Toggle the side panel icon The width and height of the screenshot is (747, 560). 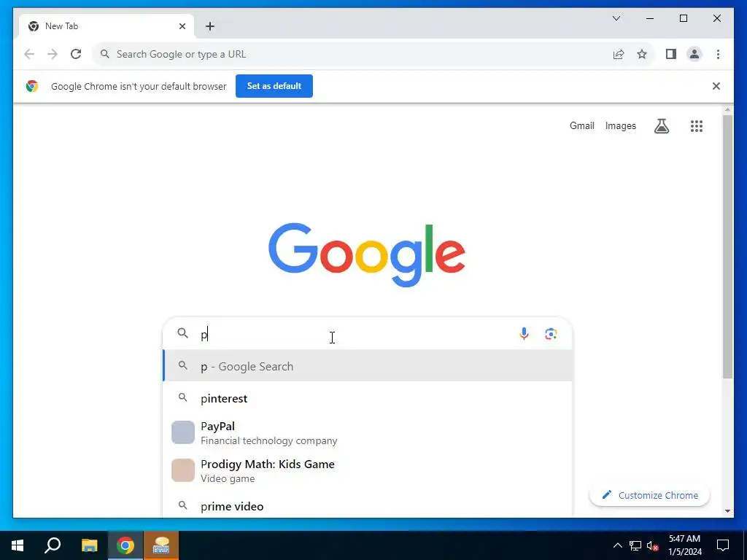pyautogui.click(x=671, y=54)
